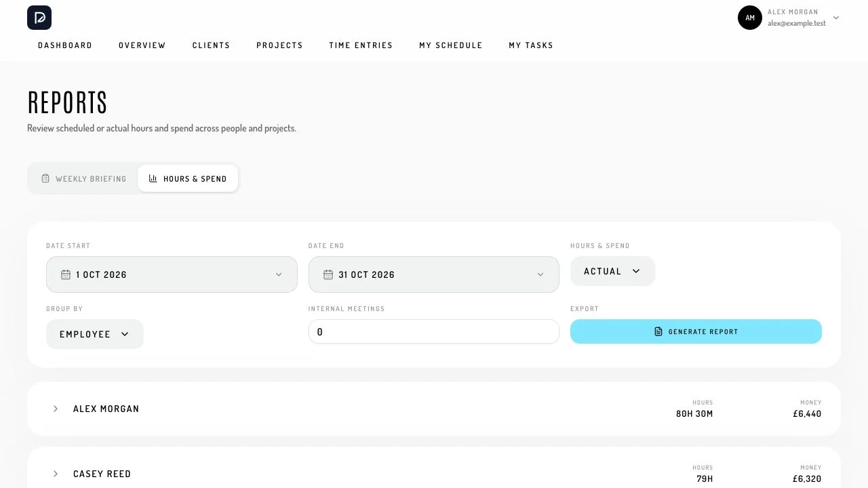The width and height of the screenshot is (868, 488).
Task: Click the app logo icon
Action: click(39, 18)
